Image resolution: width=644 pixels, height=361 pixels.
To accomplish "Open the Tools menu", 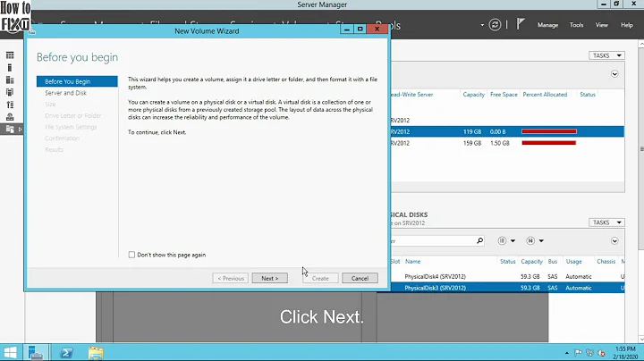I will point(576,25).
